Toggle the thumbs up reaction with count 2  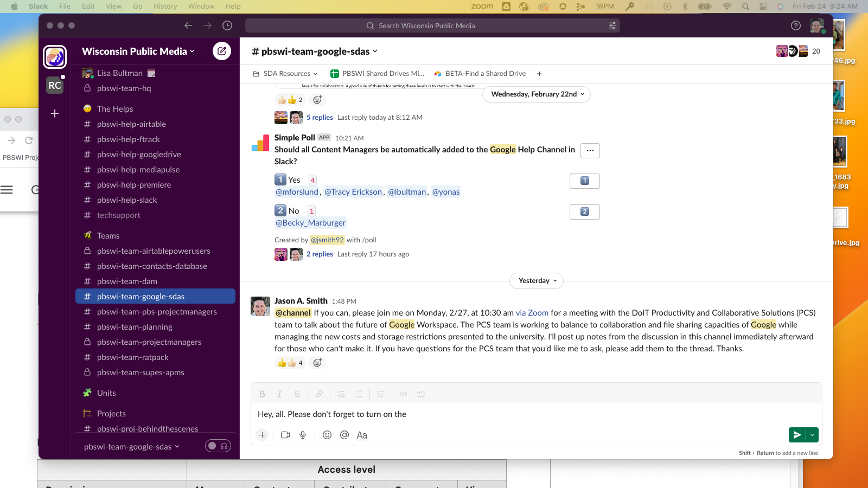(290, 100)
